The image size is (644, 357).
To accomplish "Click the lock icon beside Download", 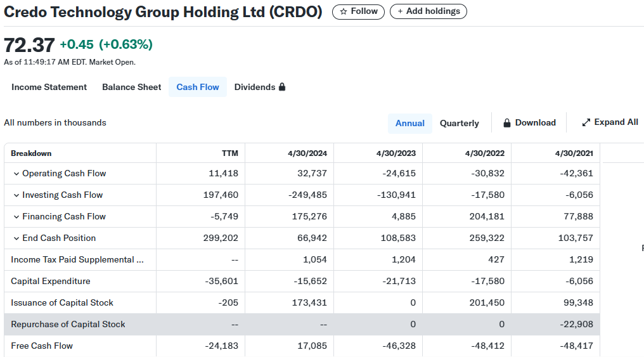I will coord(507,123).
